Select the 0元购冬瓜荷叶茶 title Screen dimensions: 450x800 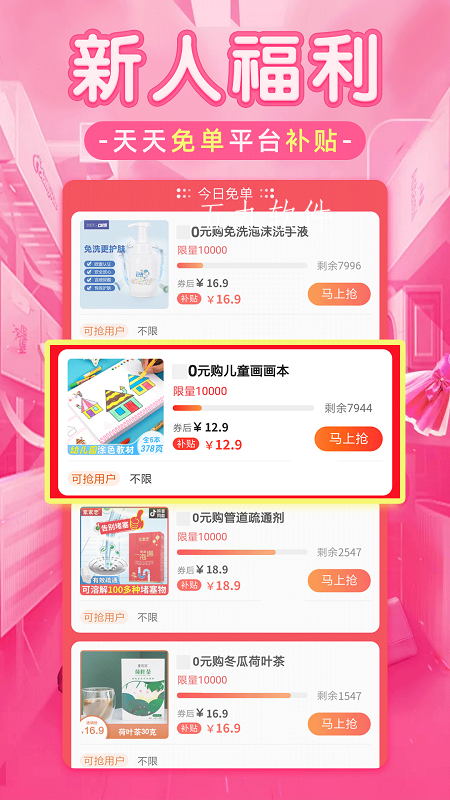coord(238,662)
